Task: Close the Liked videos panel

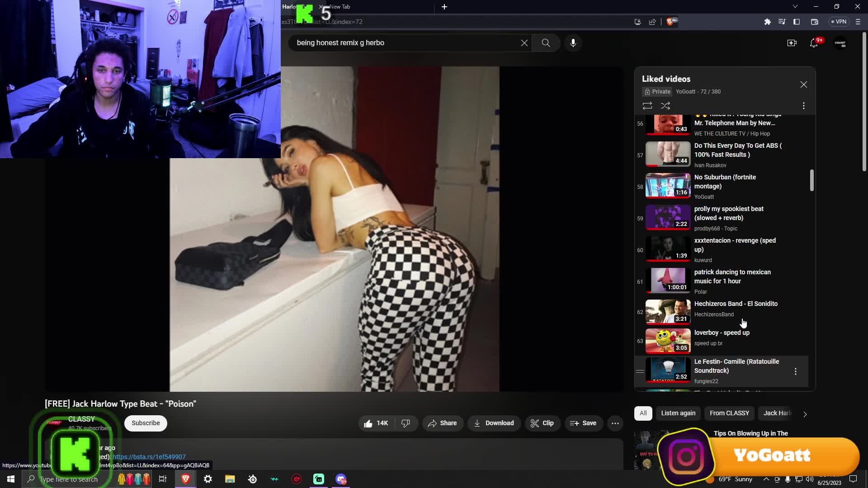Action: pos(803,84)
